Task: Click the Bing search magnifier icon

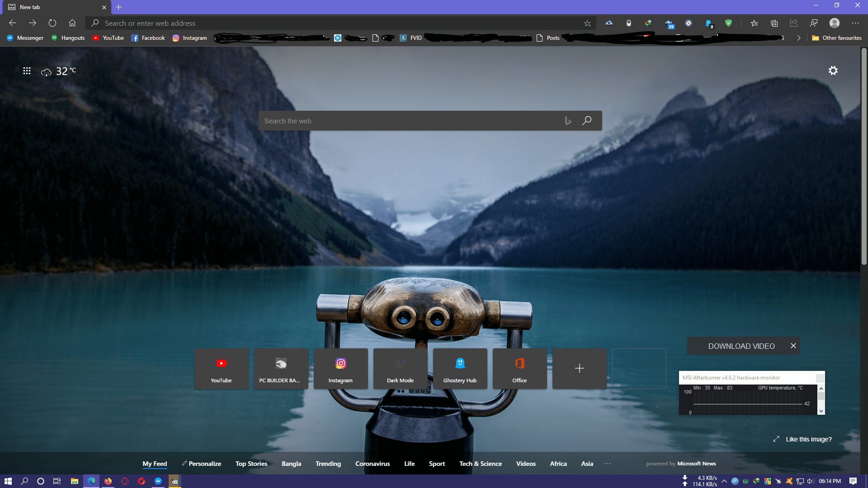Action: (x=587, y=121)
